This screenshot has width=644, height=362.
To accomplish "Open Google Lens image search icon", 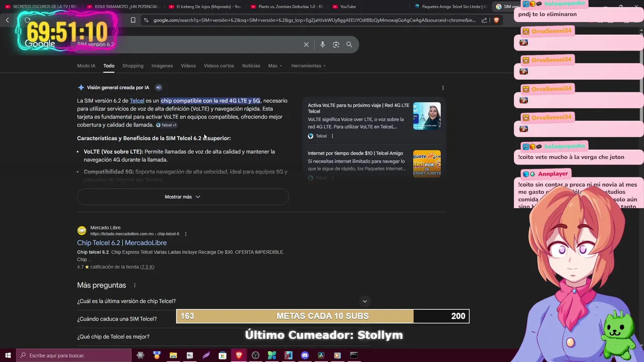I will point(336,44).
